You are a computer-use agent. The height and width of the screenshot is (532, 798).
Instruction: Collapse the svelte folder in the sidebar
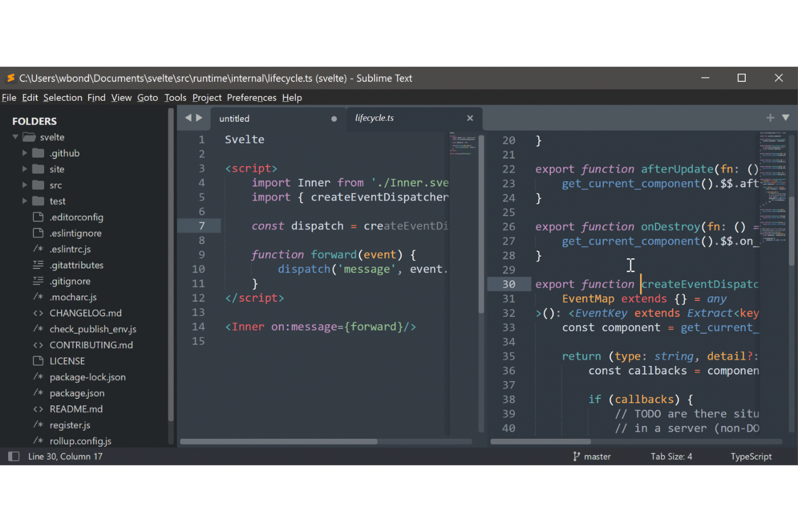click(16, 136)
